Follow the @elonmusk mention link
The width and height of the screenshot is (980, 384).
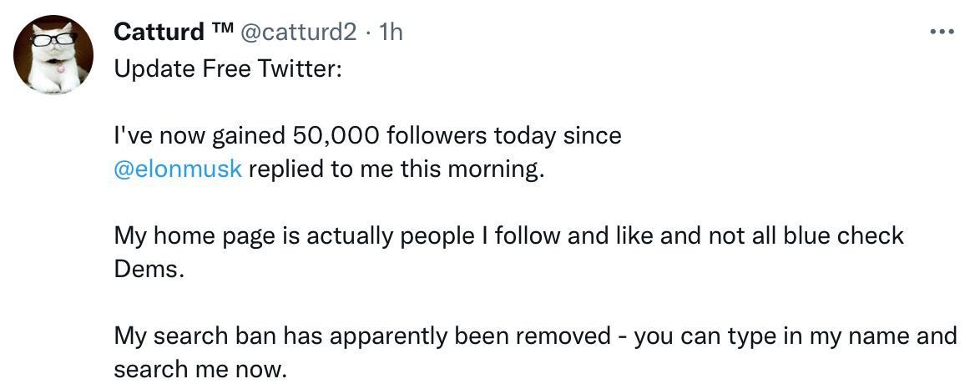(177, 169)
